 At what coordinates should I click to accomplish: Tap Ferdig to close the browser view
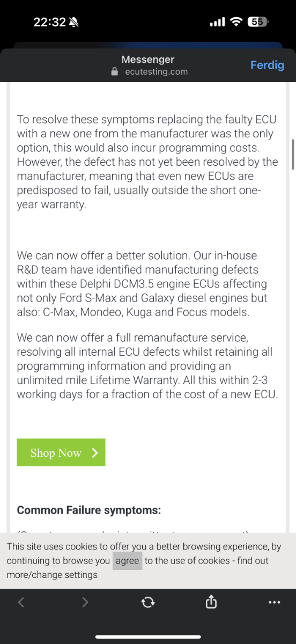[x=267, y=65]
